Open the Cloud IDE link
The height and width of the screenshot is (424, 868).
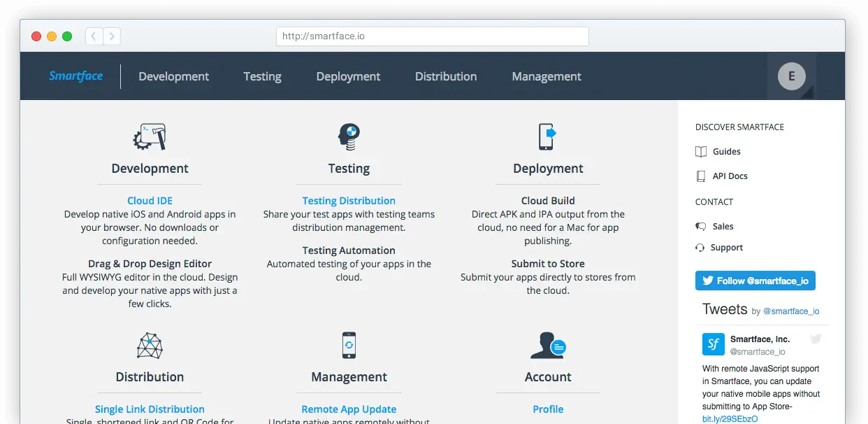tap(150, 201)
